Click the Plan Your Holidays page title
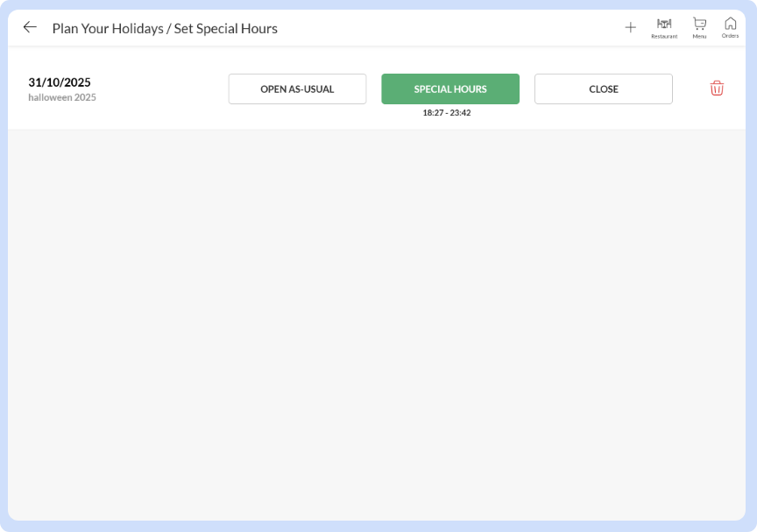Screen dimensions: 757x532 coord(165,28)
